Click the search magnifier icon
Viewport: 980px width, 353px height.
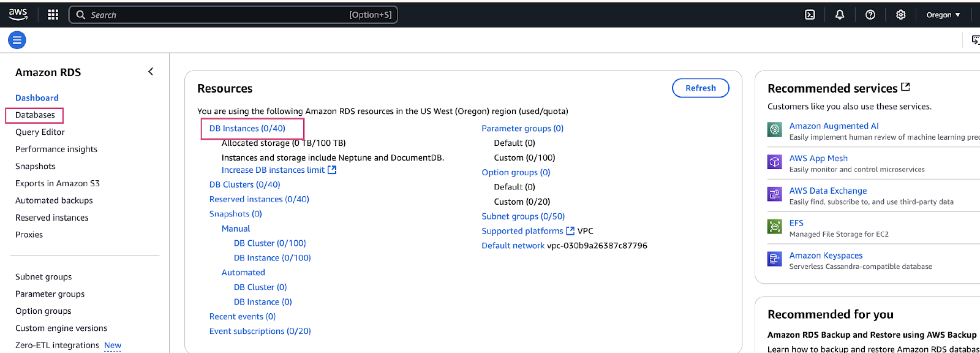tap(80, 15)
